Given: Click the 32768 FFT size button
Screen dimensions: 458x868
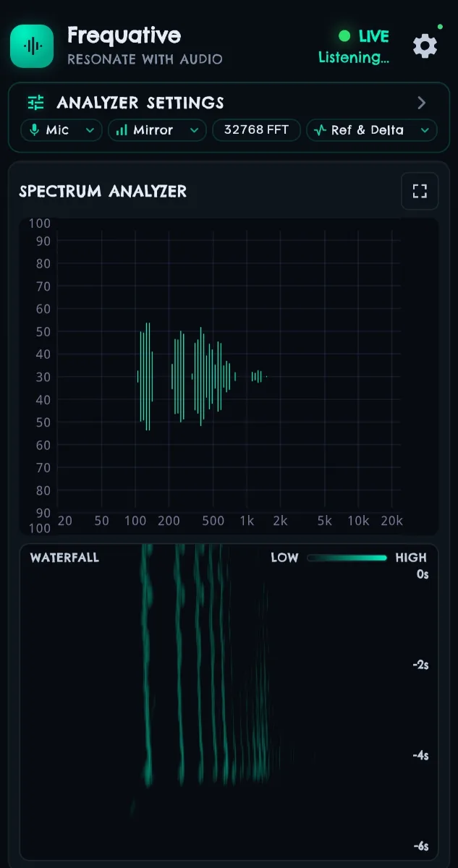Looking at the screenshot, I should point(256,130).
